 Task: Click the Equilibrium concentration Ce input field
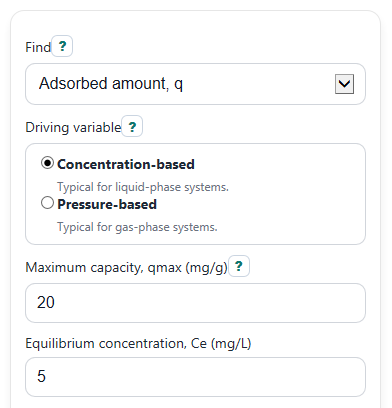(x=195, y=377)
